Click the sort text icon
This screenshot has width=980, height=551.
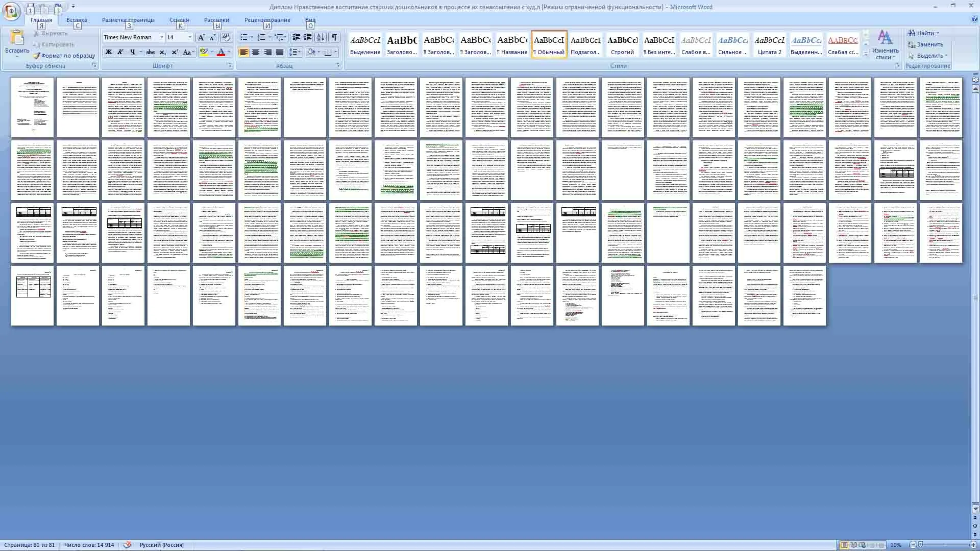[x=321, y=37]
